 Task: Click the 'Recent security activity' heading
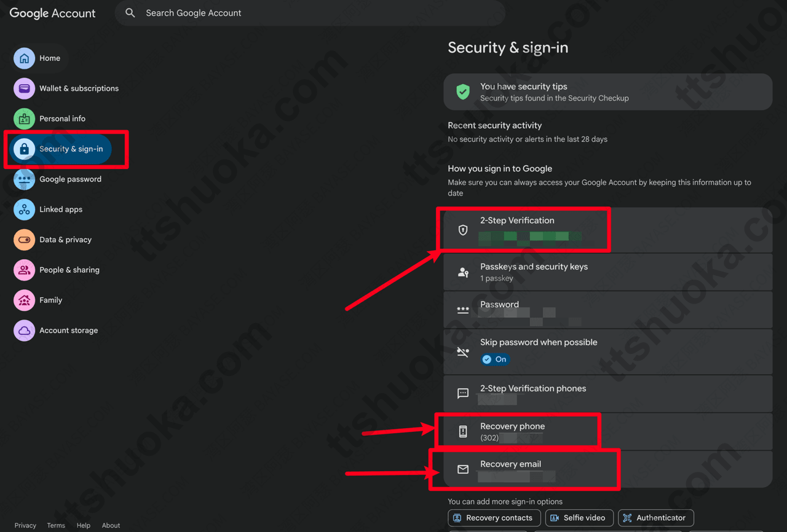(x=495, y=125)
